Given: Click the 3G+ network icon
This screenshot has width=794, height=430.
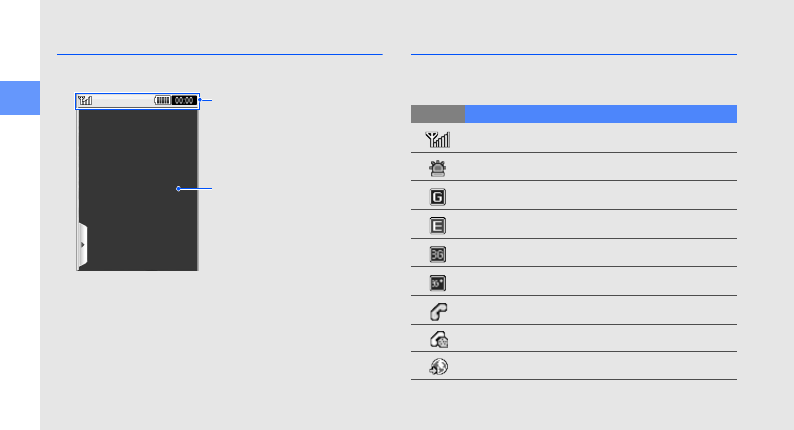Looking at the screenshot, I should [x=437, y=282].
